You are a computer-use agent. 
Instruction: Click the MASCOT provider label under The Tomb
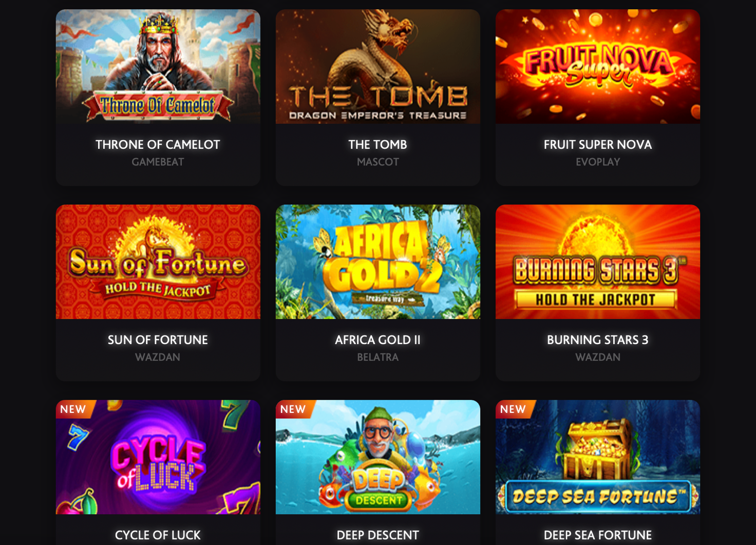coord(377,162)
